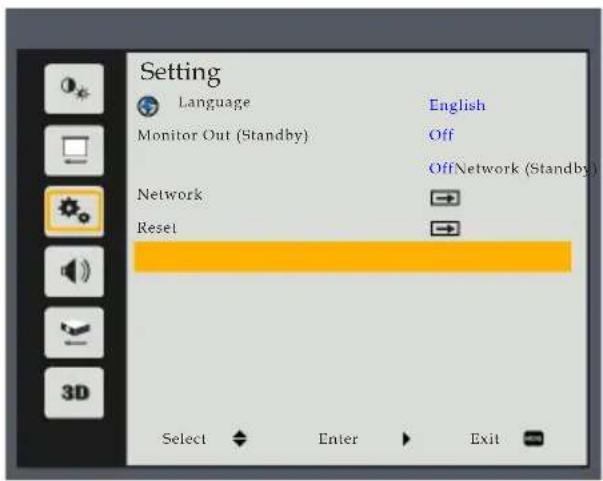The height and width of the screenshot is (481, 603).
Task: Open the Reset submenu arrow icon
Action: pos(445,228)
